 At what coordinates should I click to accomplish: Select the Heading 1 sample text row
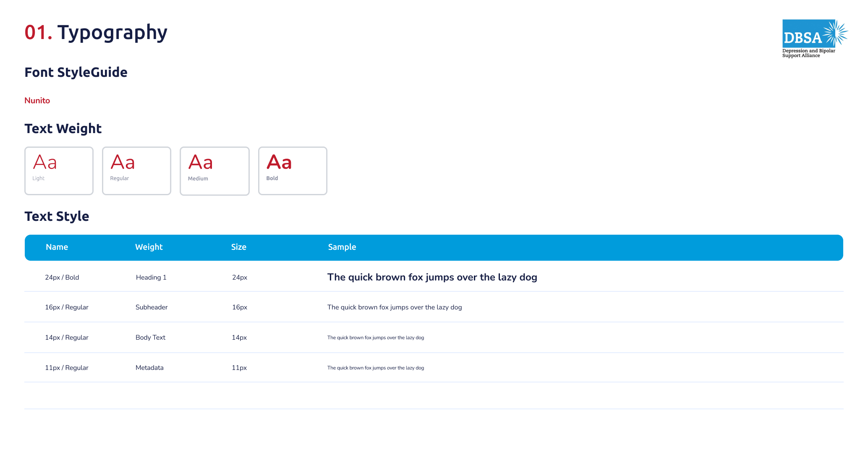[x=432, y=277]
